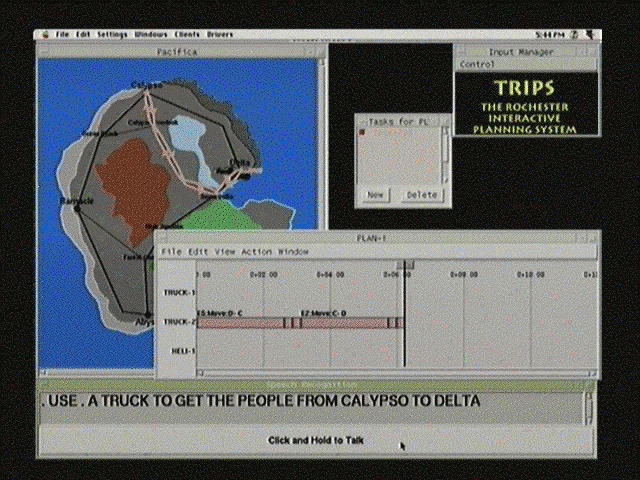Image resolution: width=640 pixels, height=480 pixels.
Task: Open Window menu in PLAN-1 window
Action: (293, 252)
